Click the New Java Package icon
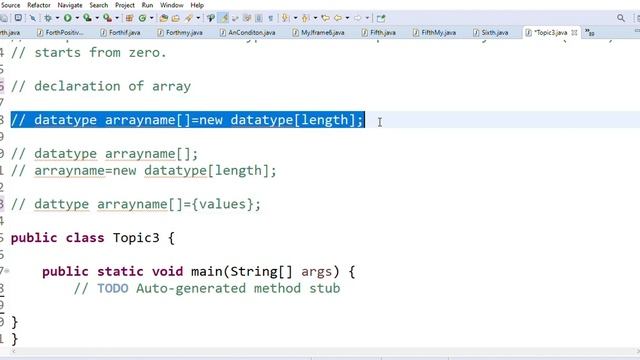 129,18
